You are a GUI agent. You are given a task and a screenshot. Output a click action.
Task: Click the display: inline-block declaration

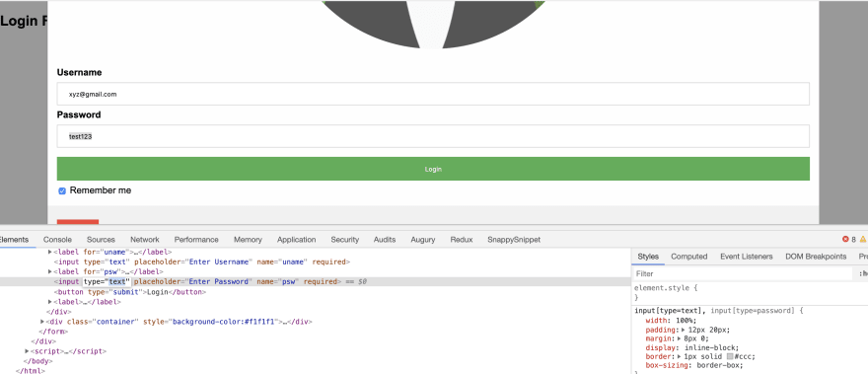coord(692,347)
